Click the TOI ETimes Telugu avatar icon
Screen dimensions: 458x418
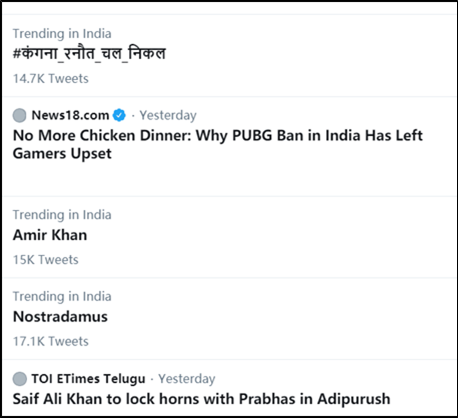pyautogui.click(x=19, y=379)
